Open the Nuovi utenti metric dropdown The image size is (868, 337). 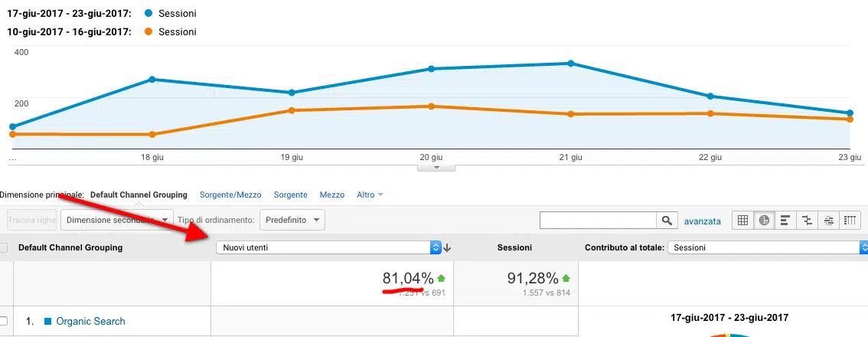[329, 247]
